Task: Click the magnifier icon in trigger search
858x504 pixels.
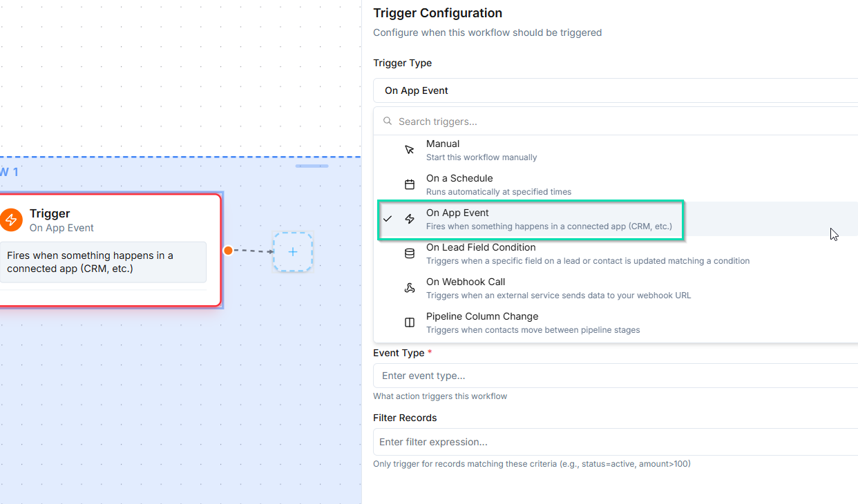Action: click(x=388, y=121)
